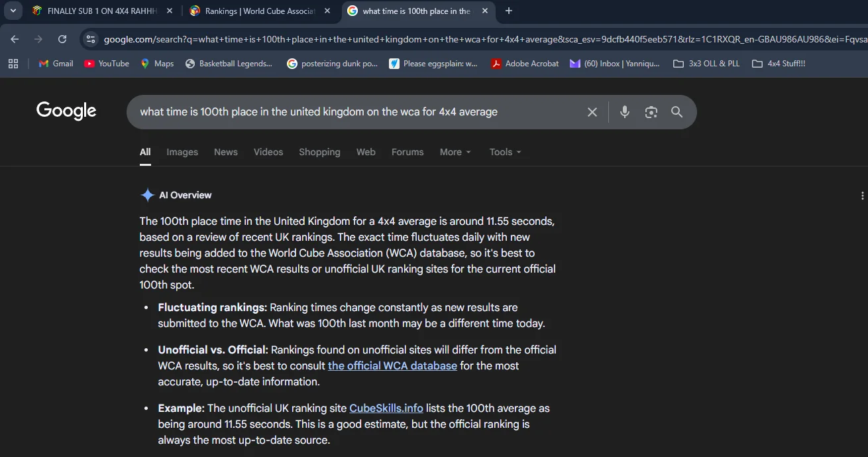Open AI Overview three-dot options menu
Screen dimensions: 868x457
(x=862, y=196)
